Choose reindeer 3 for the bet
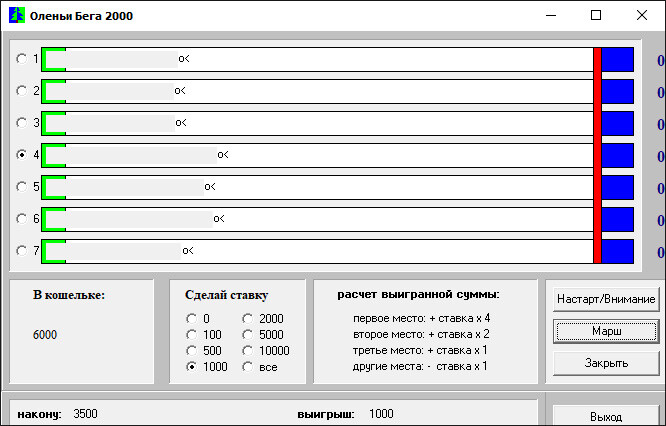The width and height of the screenshot is (666, 426). pos(22,123)
